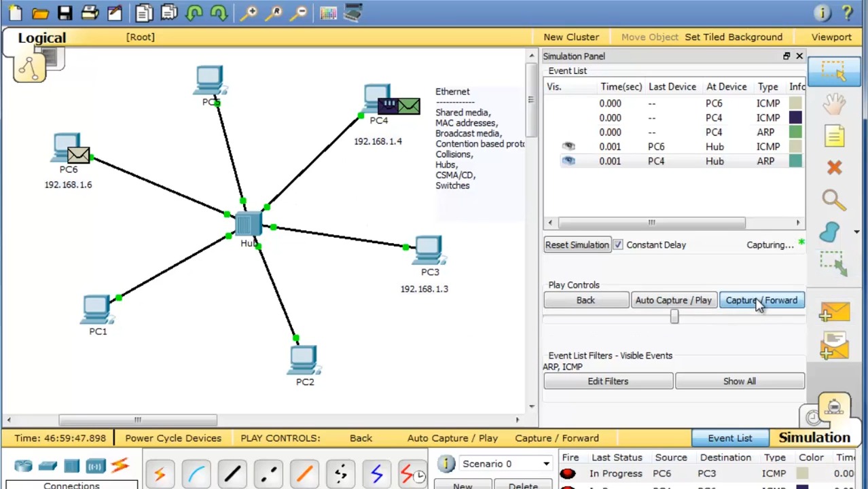Click the [Root] navigation label

coord(140,37)
